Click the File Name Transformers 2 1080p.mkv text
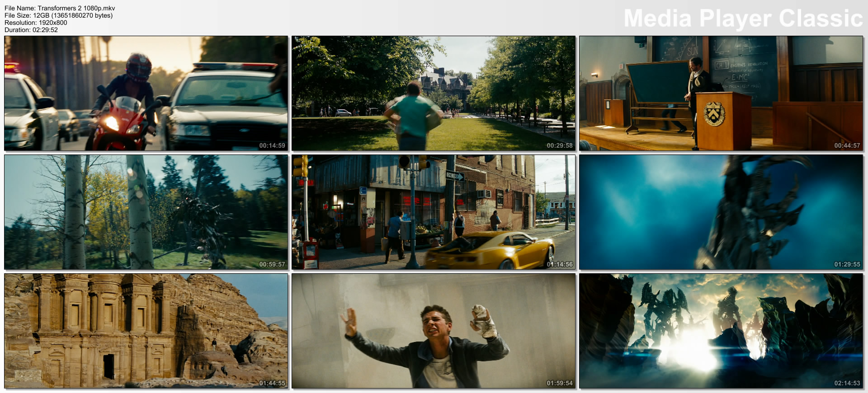Viewport: 868px width, 393px height. pyautogui.click(x=60, y=8)
